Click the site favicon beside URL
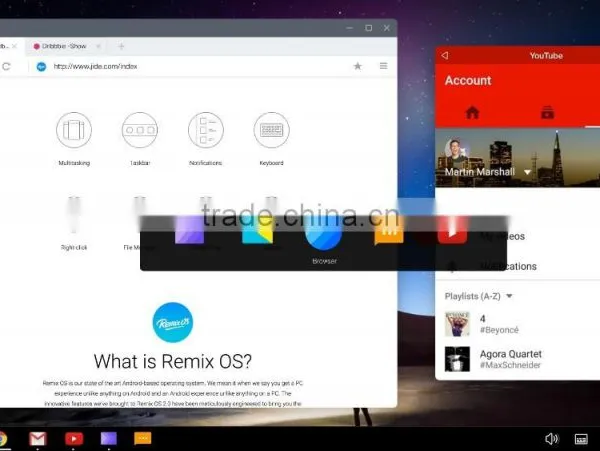The width and height of the screenshot is (600, 451). 41,67
